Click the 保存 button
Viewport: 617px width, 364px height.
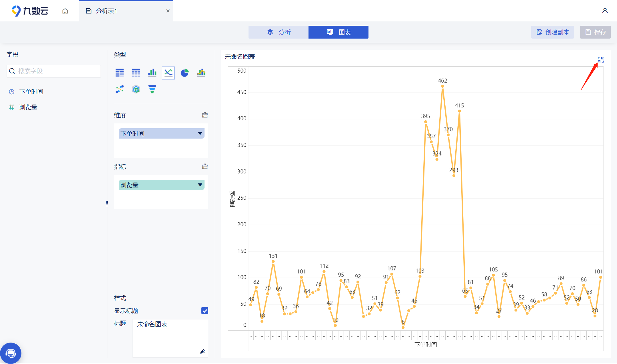pyautogui.click(x=595, y=32)
